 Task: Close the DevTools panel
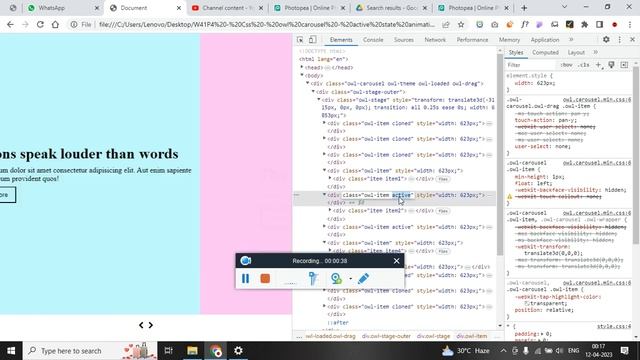pos(632,40)
